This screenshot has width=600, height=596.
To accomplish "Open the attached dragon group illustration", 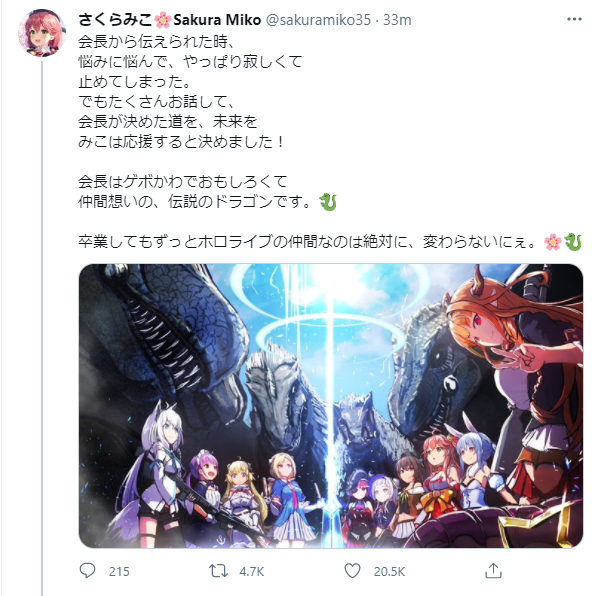I will click(x=331, y=406).
